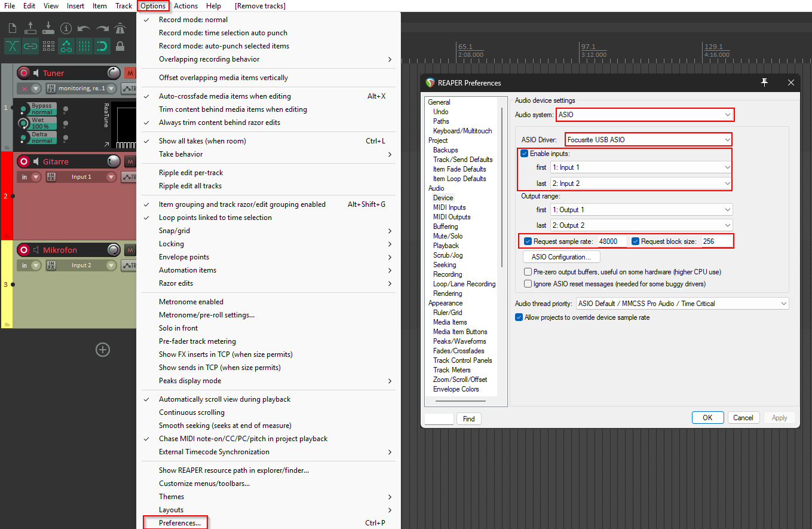This screenshot has height=529, width=812.
Task: Toggle the ripple editing grid icon
Action: pos(48,46)
